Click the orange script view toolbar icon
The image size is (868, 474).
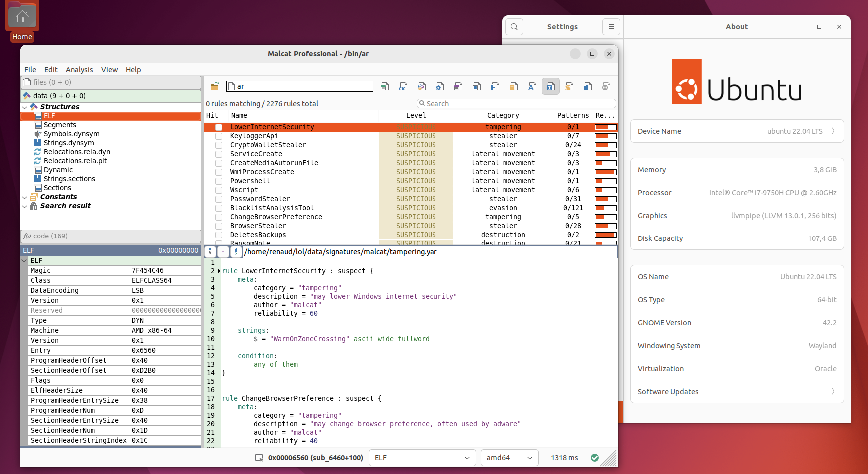(x=569, y=87)
